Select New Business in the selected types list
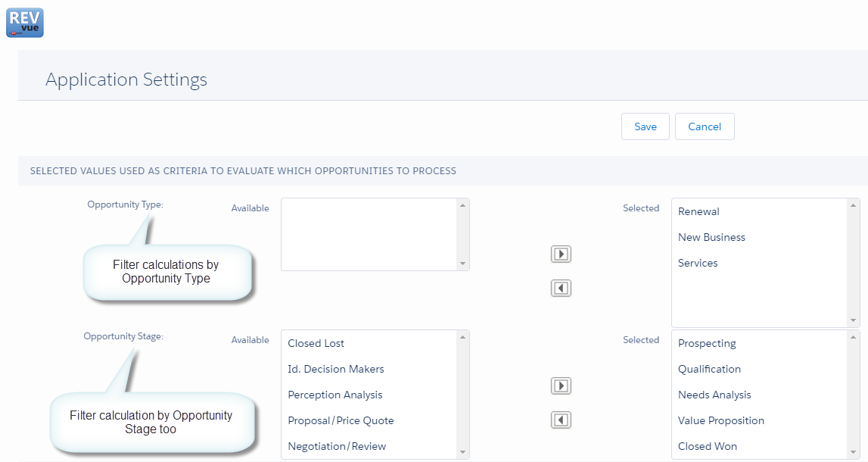This screenshot has height=462, width=868. pos(711,237)
